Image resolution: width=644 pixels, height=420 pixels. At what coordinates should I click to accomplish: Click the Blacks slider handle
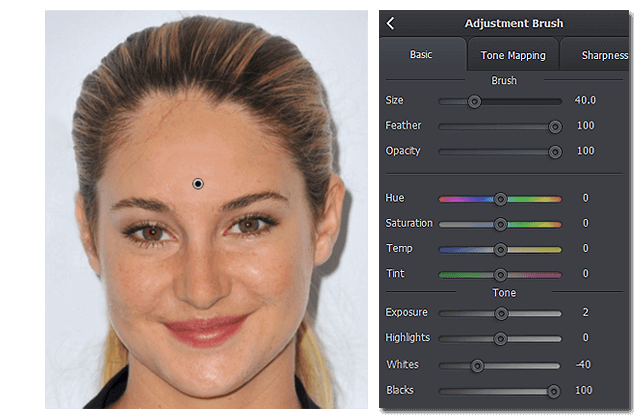(x=553, y=391)
